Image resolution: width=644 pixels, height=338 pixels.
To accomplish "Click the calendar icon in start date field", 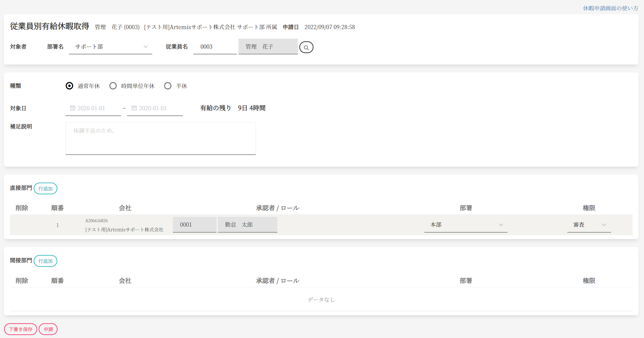I will (x=72, y=108).
